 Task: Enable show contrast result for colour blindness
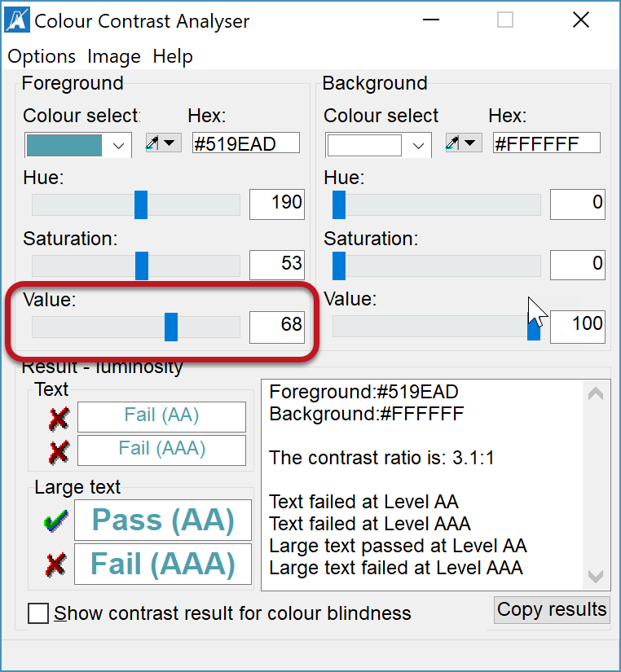pos(37,613)
